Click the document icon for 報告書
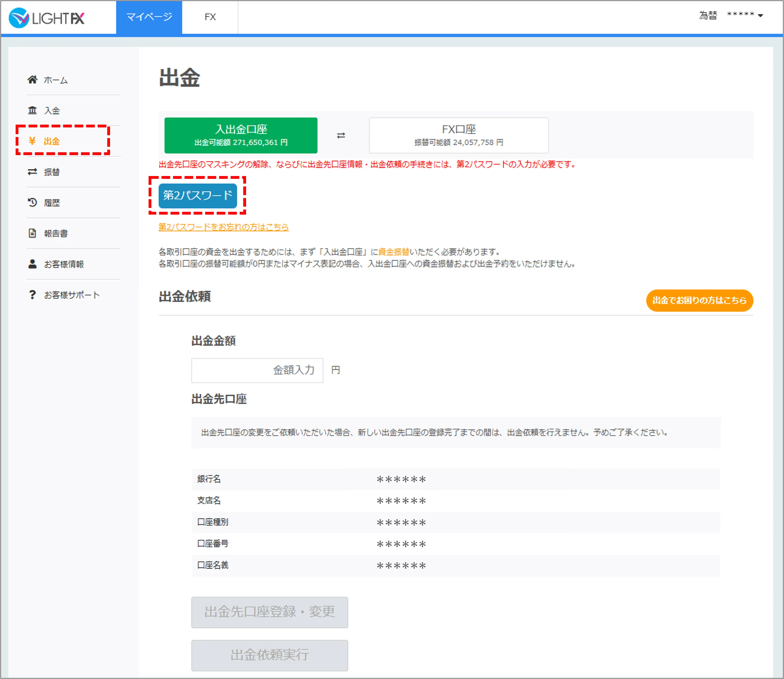Screen dimensions: 784x679 pos(33,233)
